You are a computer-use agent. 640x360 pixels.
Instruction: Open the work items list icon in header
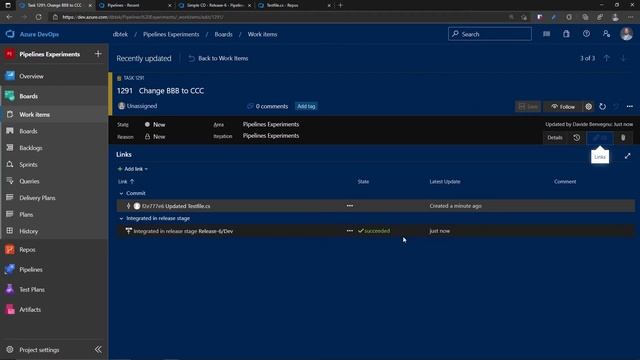click(x=546, y=34)
